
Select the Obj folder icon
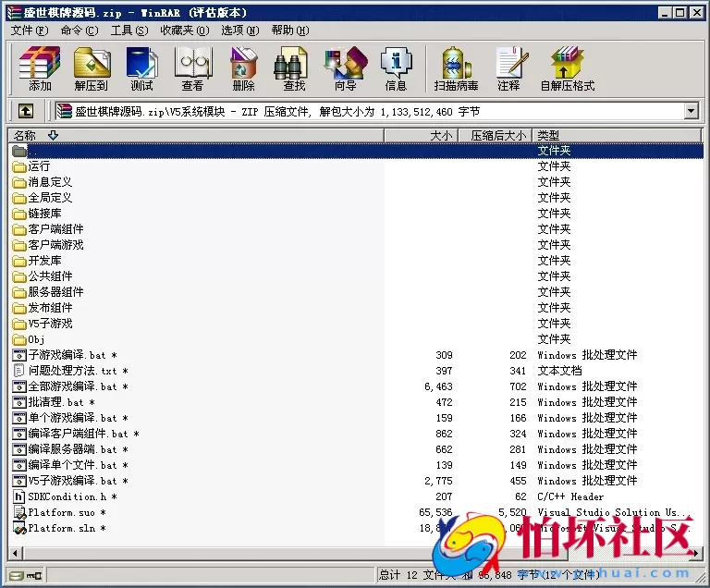(19, 339)
